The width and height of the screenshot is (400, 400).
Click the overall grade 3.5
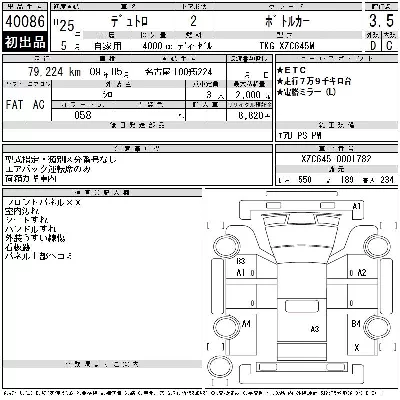(381, 21)
